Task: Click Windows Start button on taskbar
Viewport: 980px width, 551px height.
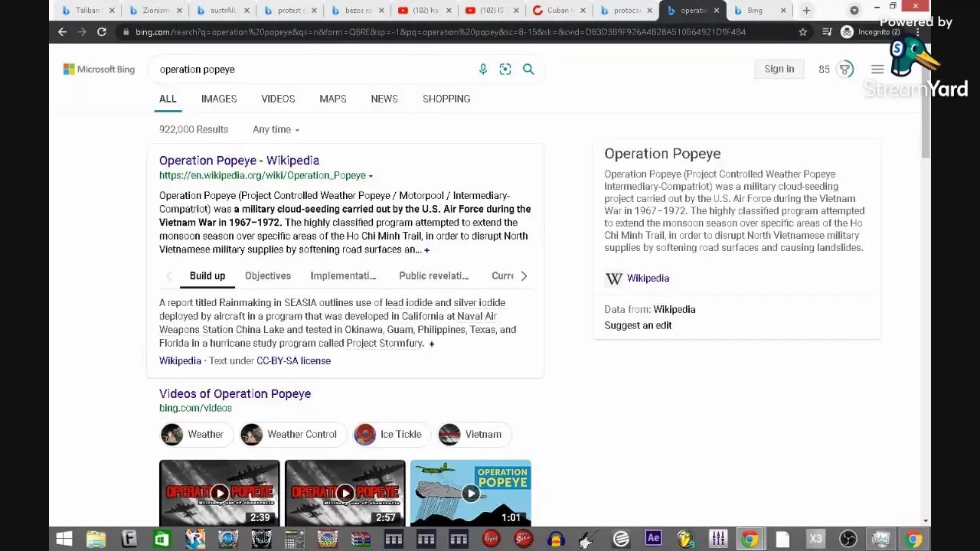Action: point(64,540)
